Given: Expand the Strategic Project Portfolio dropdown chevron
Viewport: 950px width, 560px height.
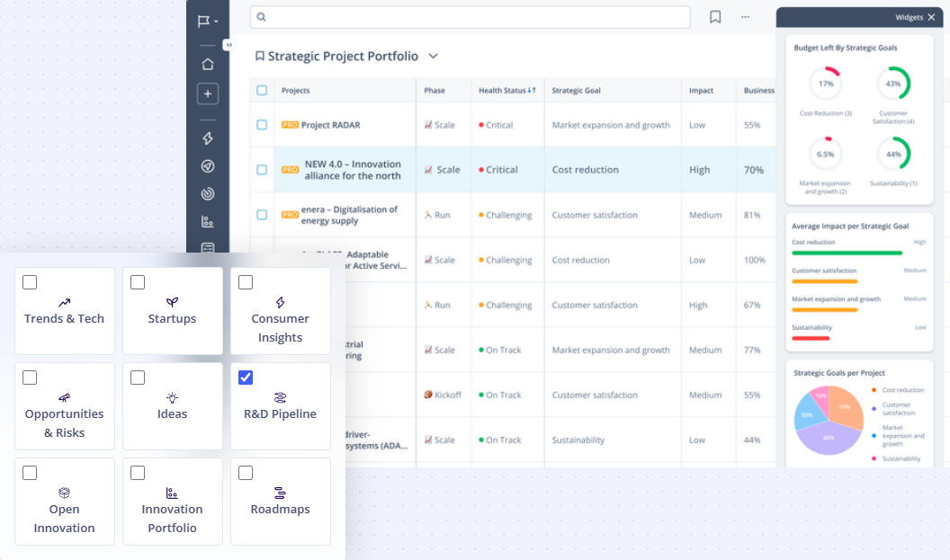Looking at the screenshot, I should point(434,56).
